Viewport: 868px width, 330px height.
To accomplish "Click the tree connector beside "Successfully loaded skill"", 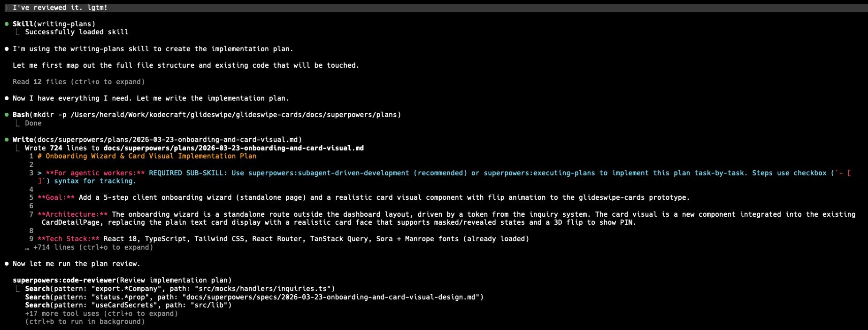I will click(18, 32).
